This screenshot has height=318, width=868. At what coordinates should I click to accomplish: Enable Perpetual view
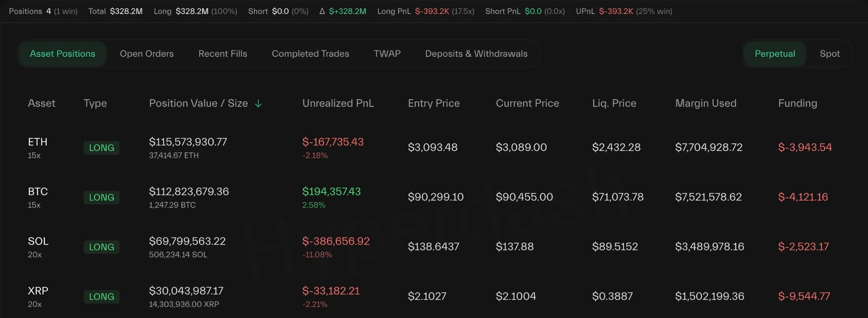pyautogui.click(x=774, y=54)
